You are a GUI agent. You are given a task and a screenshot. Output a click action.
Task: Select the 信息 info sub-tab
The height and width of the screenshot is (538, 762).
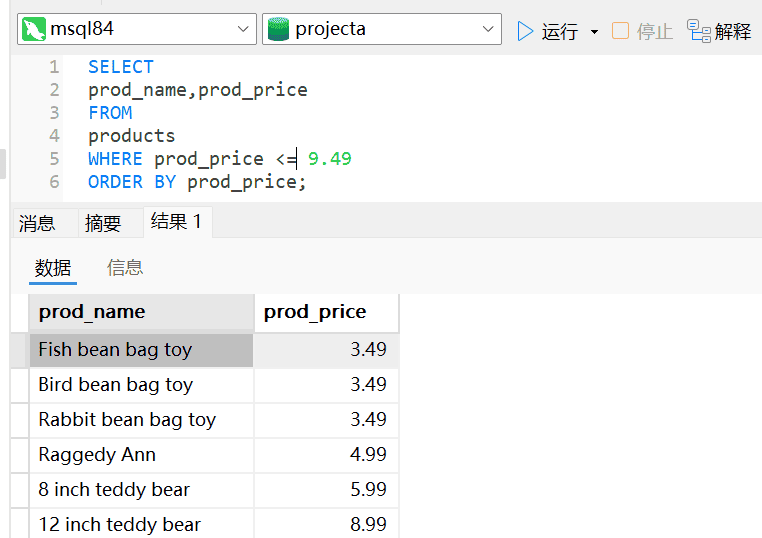point(125,268)
